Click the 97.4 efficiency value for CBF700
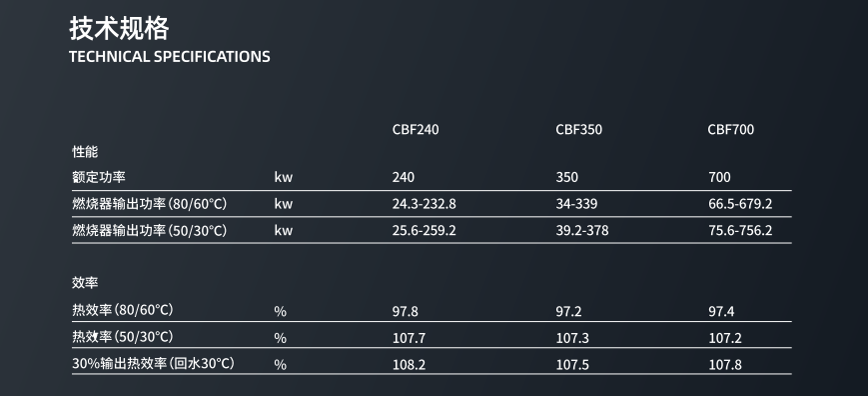This screenshot has width=868, height=396. [x=721, y=311]
